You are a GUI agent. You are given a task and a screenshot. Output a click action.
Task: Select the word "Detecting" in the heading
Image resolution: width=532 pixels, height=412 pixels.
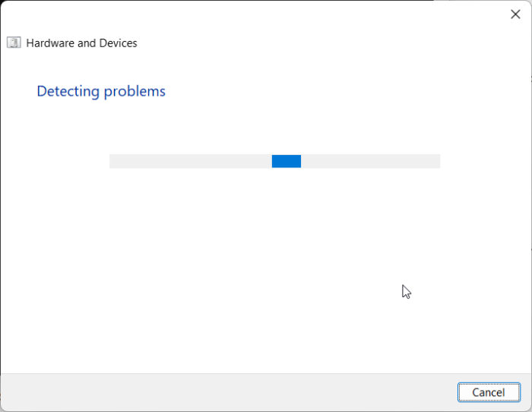[68, 91]
